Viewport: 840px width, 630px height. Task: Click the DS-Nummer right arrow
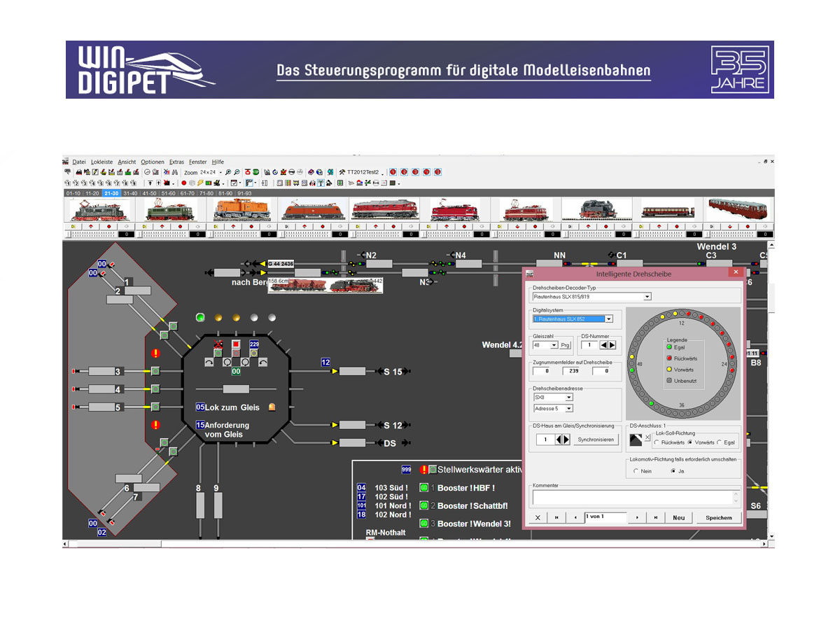pos(612,345)
